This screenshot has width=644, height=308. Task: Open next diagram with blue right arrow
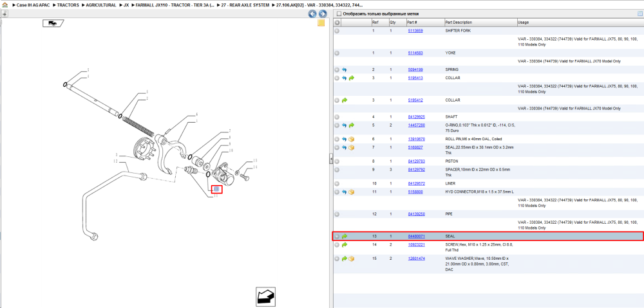click(323, 14)
